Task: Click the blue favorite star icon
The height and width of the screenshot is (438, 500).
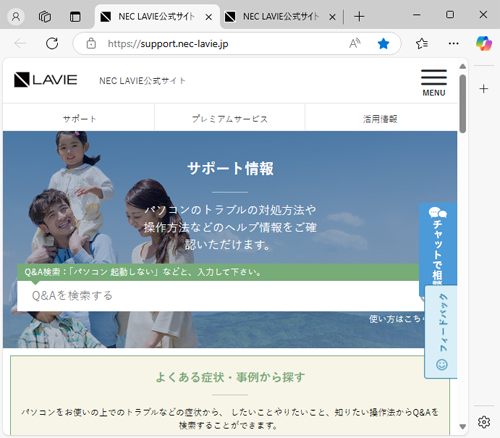Action: click(x=383, y=43)
